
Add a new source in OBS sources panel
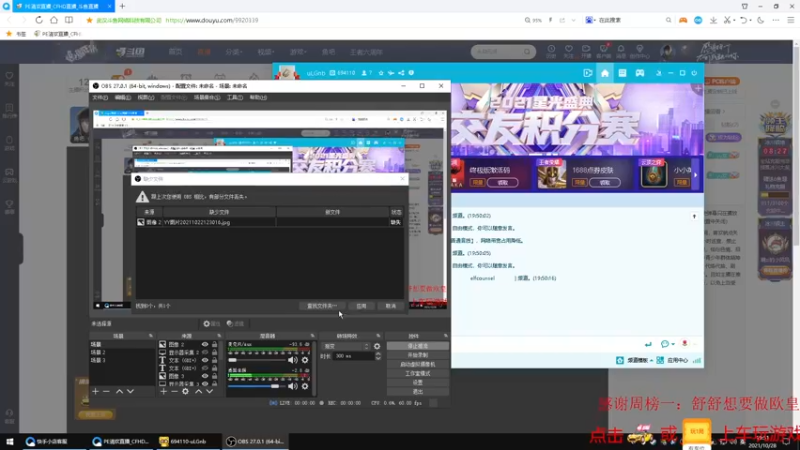(163, 391)
